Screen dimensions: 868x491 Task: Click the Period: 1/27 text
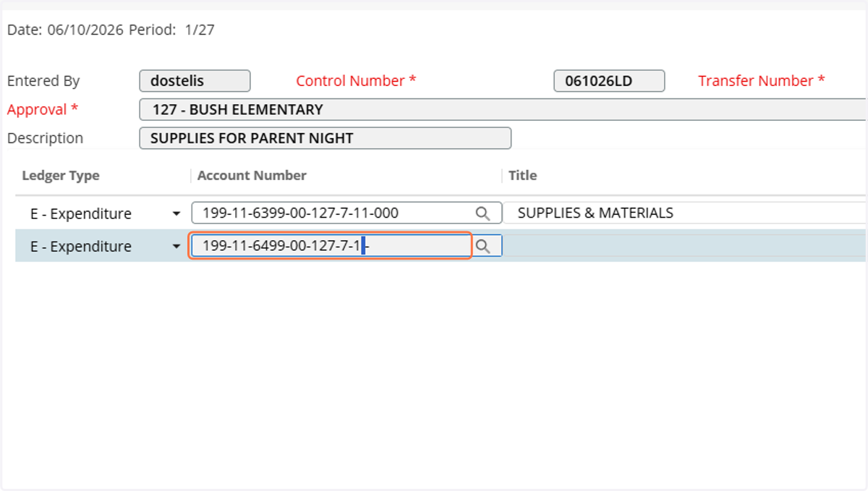point(171,30)
